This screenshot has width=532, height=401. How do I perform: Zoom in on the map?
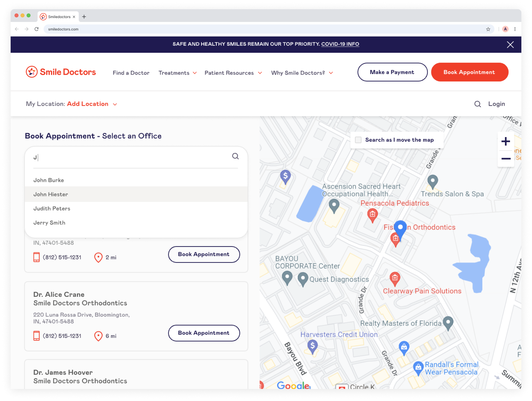506,141
